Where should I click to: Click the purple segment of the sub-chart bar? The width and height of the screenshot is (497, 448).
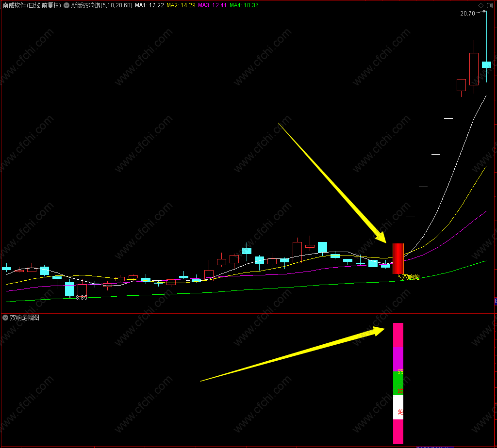pyautogui.click(x=398, y=359)
